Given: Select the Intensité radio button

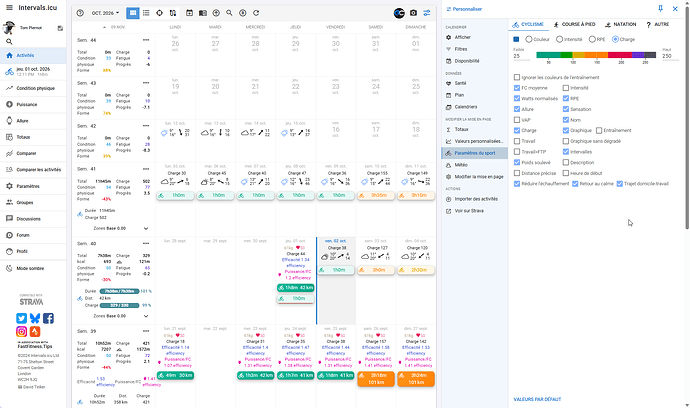Looking at the screenshot, I should 559,39.
